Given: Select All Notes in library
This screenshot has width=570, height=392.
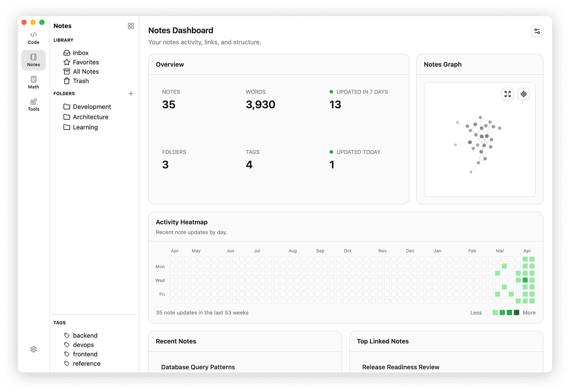Looking at the screenshot, I should click(x=85, y=72).
